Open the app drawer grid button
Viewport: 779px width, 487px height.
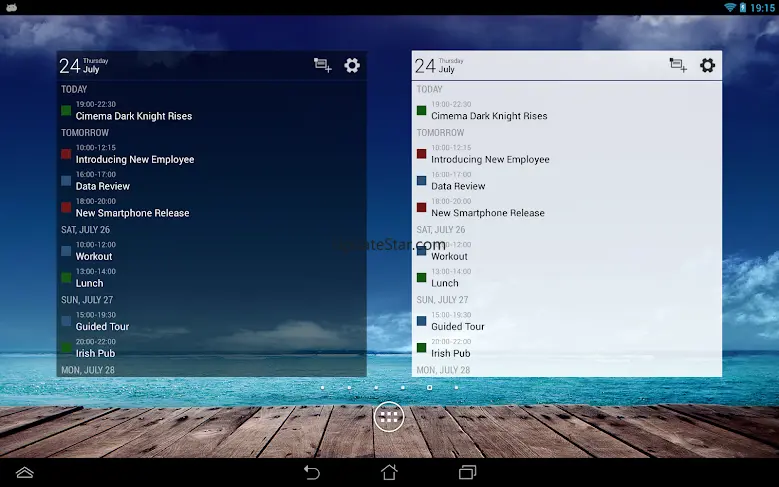389,418
